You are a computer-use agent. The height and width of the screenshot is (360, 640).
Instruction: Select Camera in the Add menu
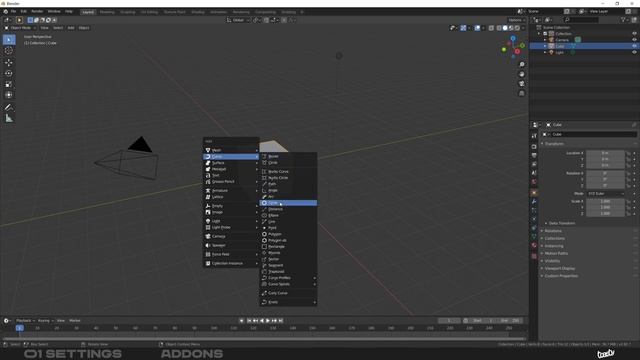pos(231,236)
